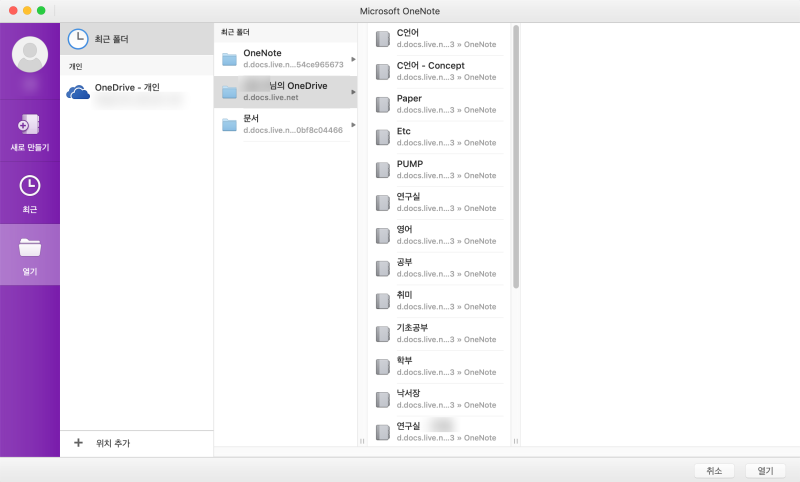
Task: Click the user account avatar
Action: tap(30, 54)
